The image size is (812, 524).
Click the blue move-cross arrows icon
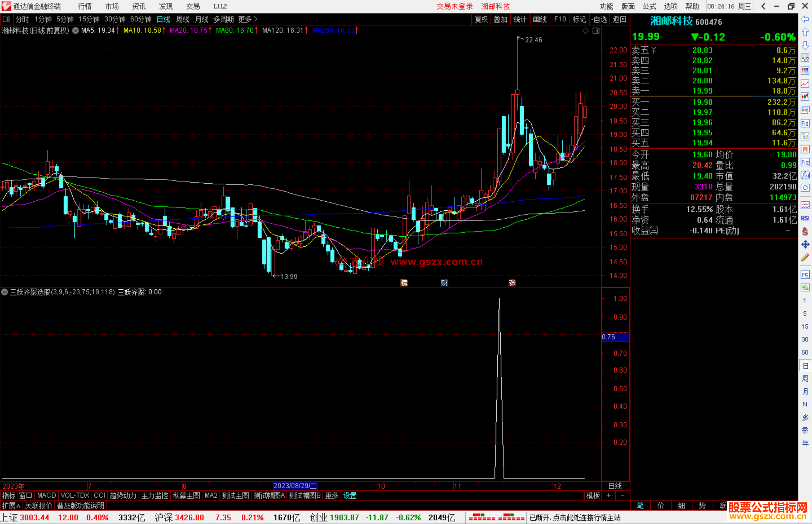[805, 245]
